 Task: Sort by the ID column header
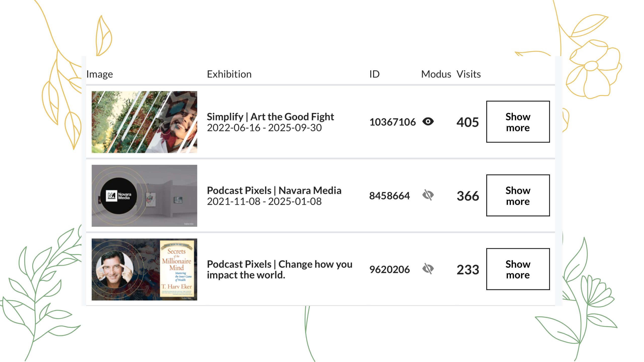pyautogui.click(x=374, y=74)
